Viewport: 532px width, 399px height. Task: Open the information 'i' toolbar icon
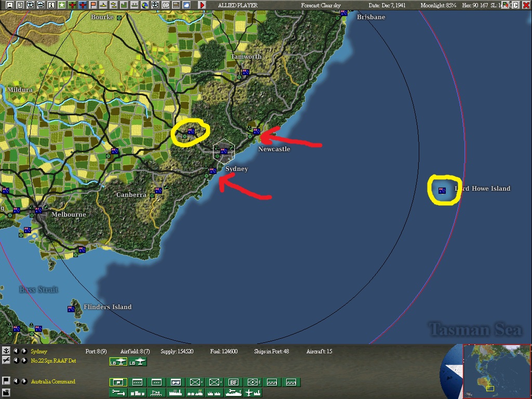coord(51,5)
